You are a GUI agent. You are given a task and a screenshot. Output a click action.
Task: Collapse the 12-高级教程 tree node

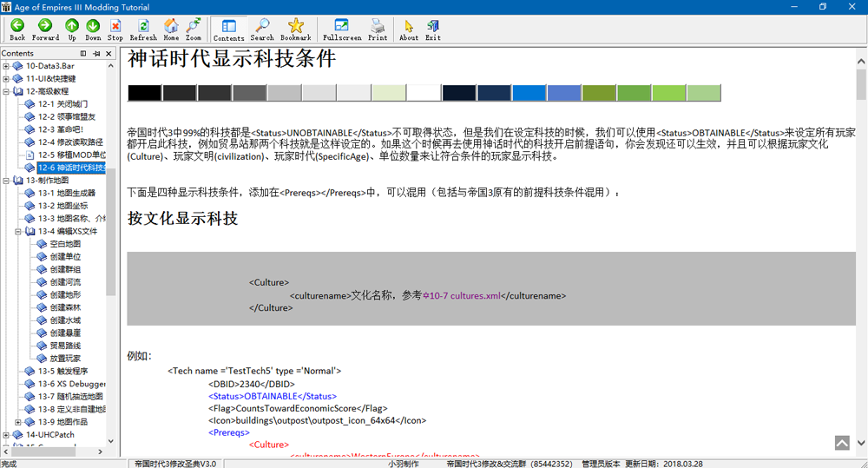pyautogui.click(x=6, y=91)
